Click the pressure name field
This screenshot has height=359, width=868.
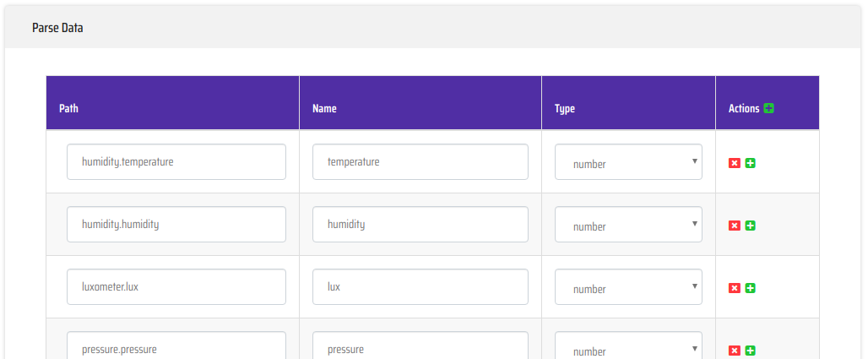click(x=420, y=345)
